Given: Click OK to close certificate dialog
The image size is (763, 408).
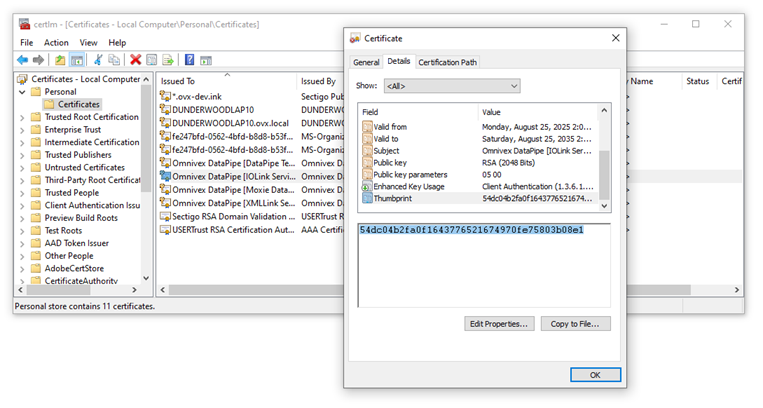Looking at the screenshot, I should (x=594, y=374).
